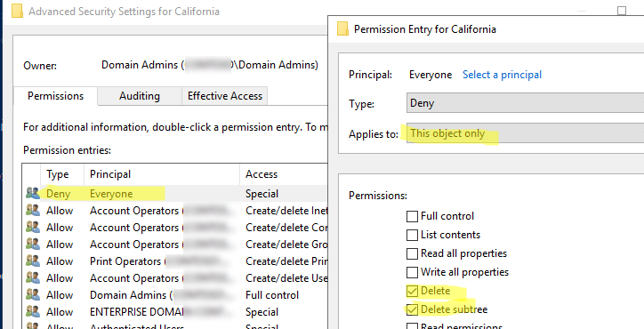Click folder icon in Permission Entry title bar
The width and height of the screenshot is (644, 329).
click(342, 29)
